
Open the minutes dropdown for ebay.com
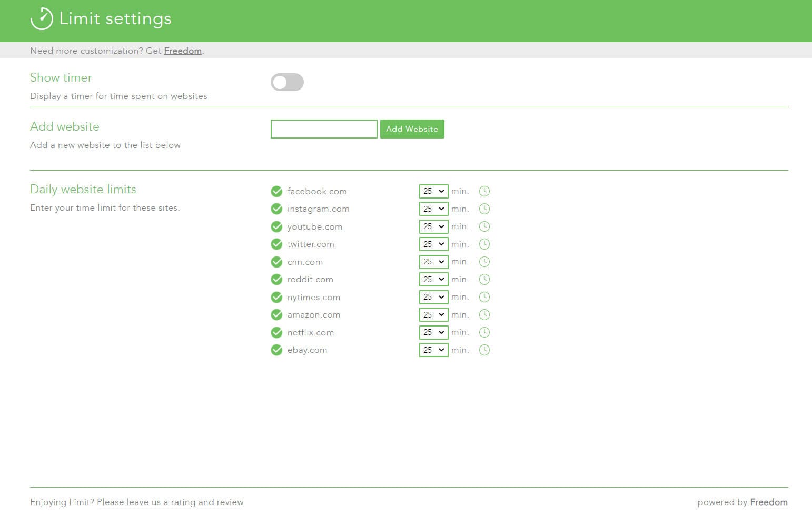(x=433, y=350)
